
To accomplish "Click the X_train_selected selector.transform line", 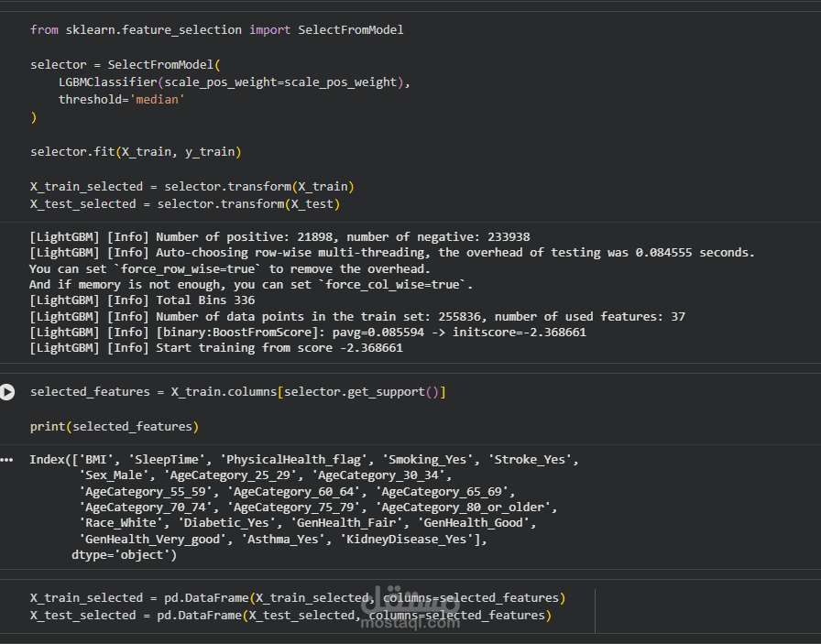I will click(x=192, y=186).
